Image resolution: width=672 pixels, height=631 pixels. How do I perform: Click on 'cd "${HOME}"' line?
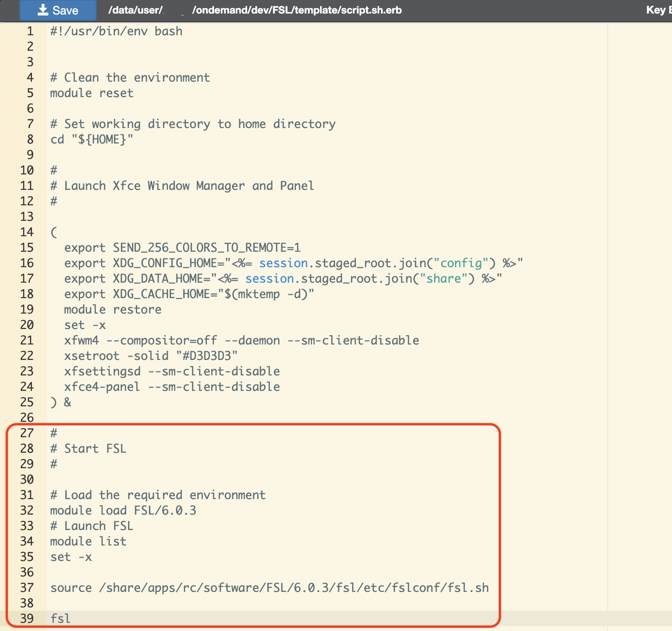(x=92, y=139)
